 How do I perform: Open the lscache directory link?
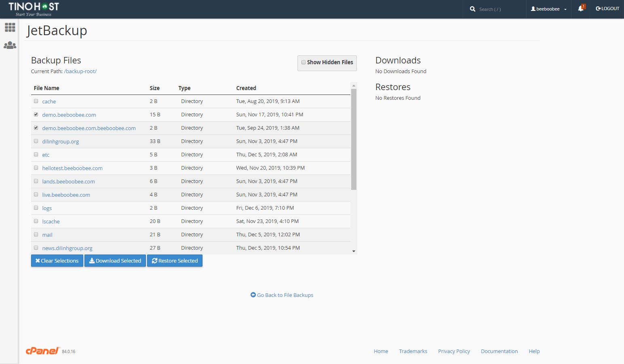pos(51,221)
